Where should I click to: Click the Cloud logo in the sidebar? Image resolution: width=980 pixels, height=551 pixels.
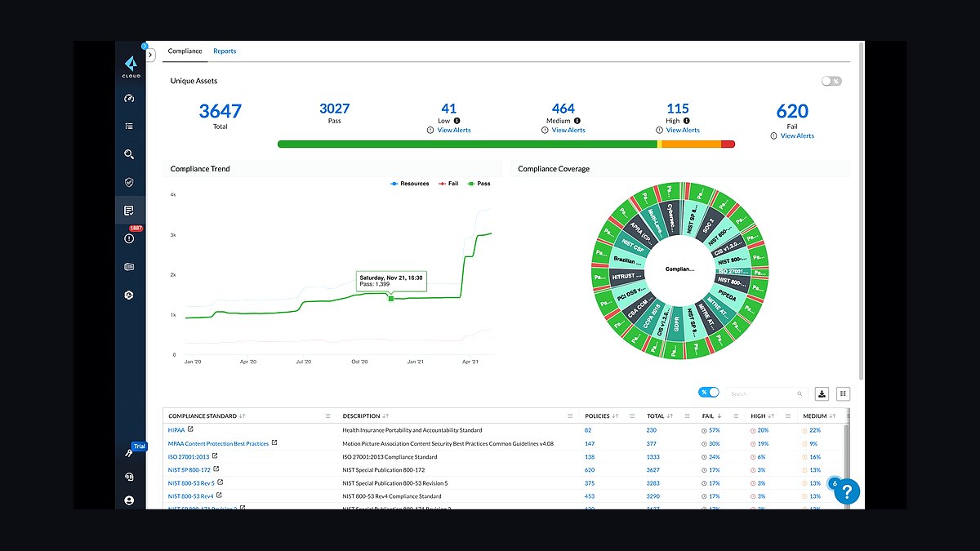pyautogui.click(x=131, y=66)
